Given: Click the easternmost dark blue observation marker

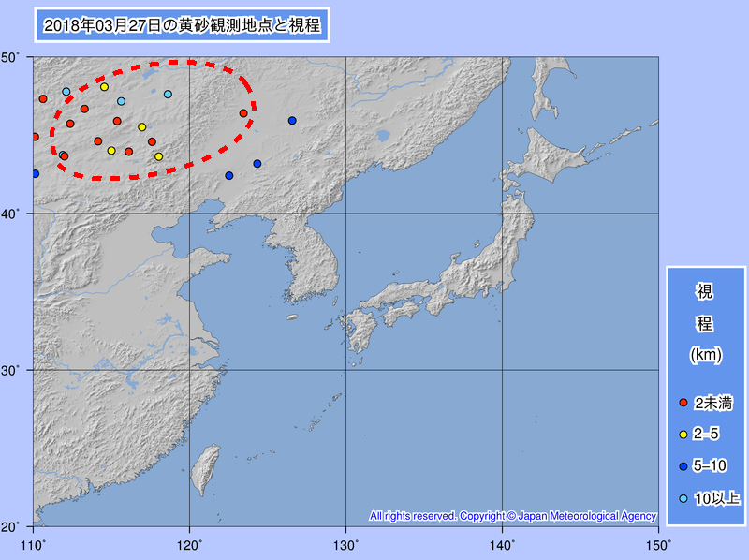Looking at the screenshot, I should click(x=292, y=121).
